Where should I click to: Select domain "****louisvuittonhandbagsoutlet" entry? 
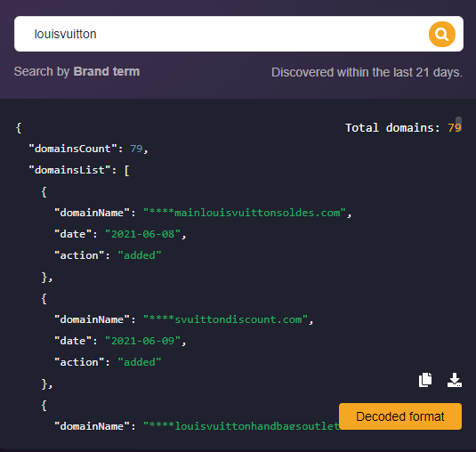[x=241, y=426]
